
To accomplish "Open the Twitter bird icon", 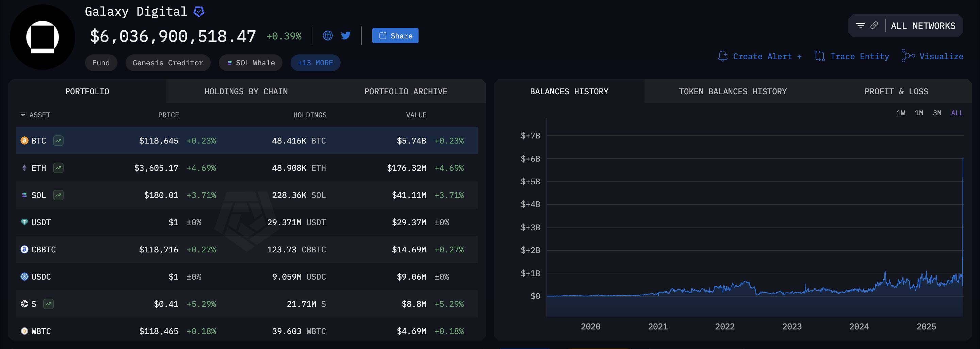I will pos(346,36).
